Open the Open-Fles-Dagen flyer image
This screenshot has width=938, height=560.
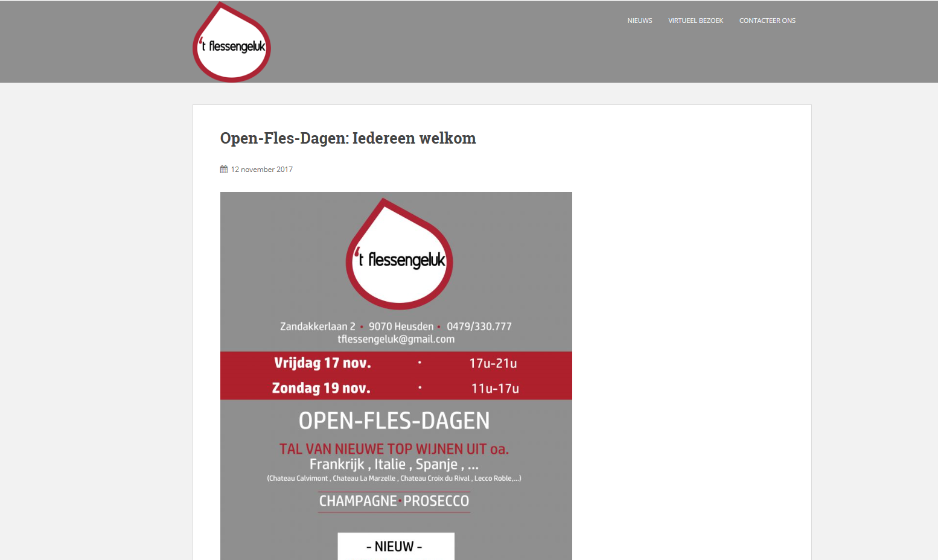pos(396,376)
